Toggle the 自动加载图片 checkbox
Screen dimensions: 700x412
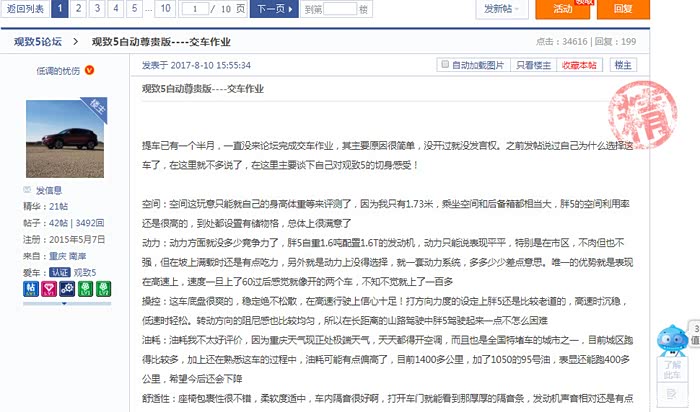pyautogui.click(x=446, y=65)
